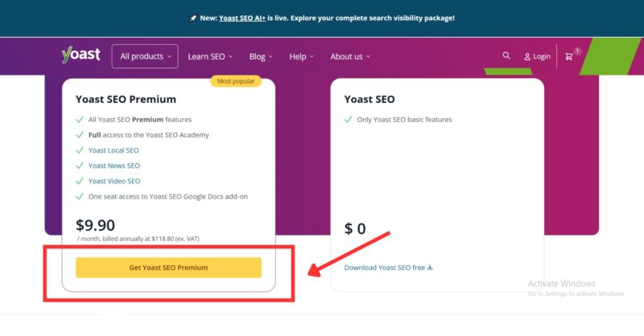Open the Blog dropdown menu
Viewport: 644px width, 336px height.
[261, 56]
